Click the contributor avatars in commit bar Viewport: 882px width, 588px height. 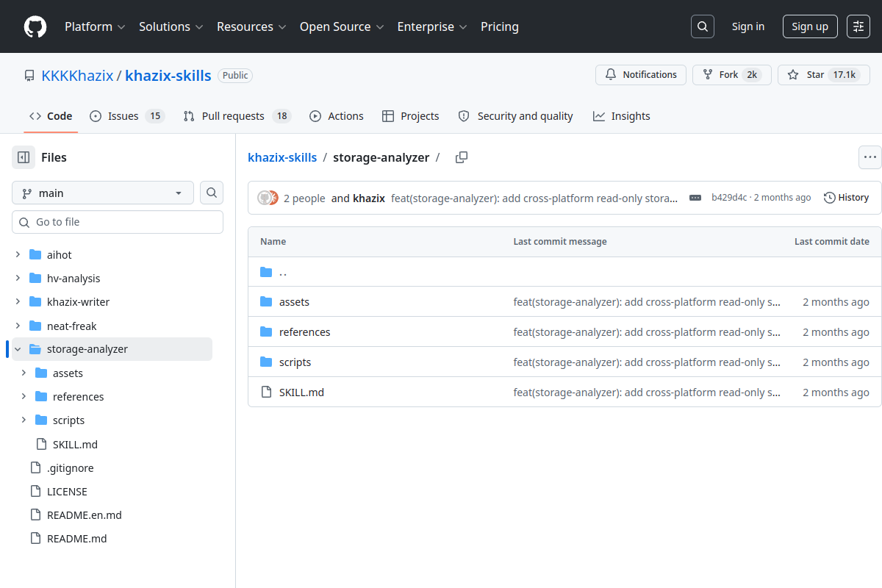tap(268, 198)
